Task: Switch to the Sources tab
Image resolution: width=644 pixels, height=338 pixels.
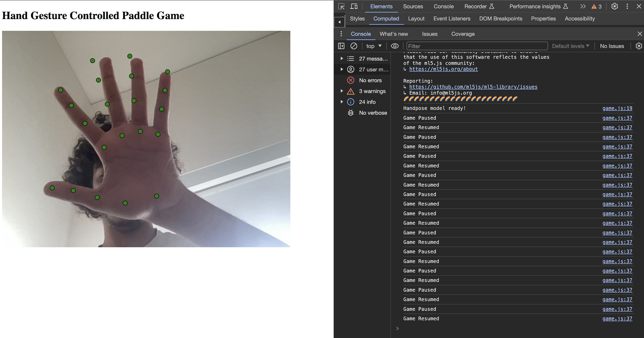Action: pos(413,6)
